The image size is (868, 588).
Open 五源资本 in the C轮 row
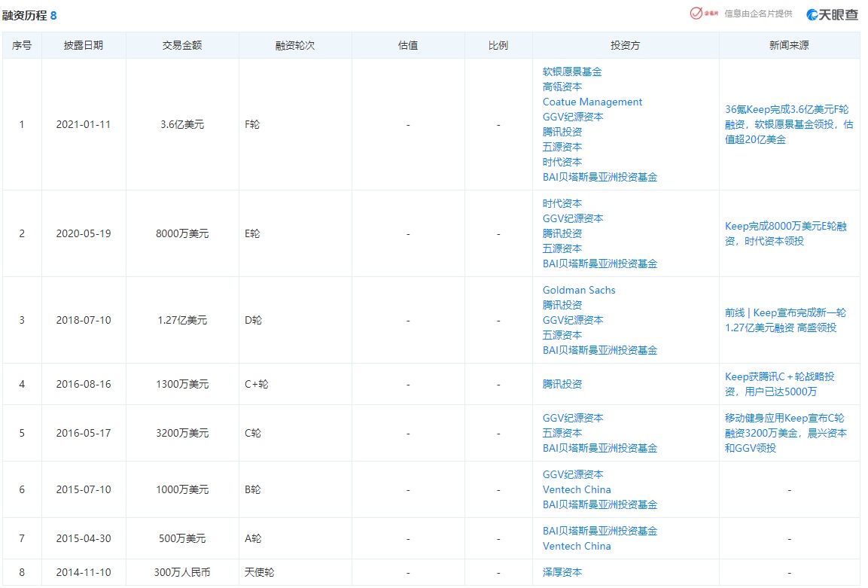point(562,433)
